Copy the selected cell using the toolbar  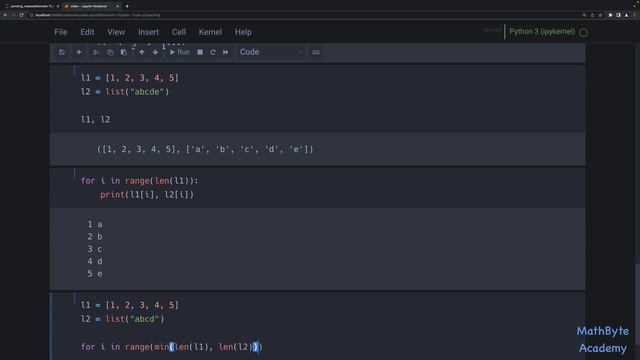coord(110,52)
